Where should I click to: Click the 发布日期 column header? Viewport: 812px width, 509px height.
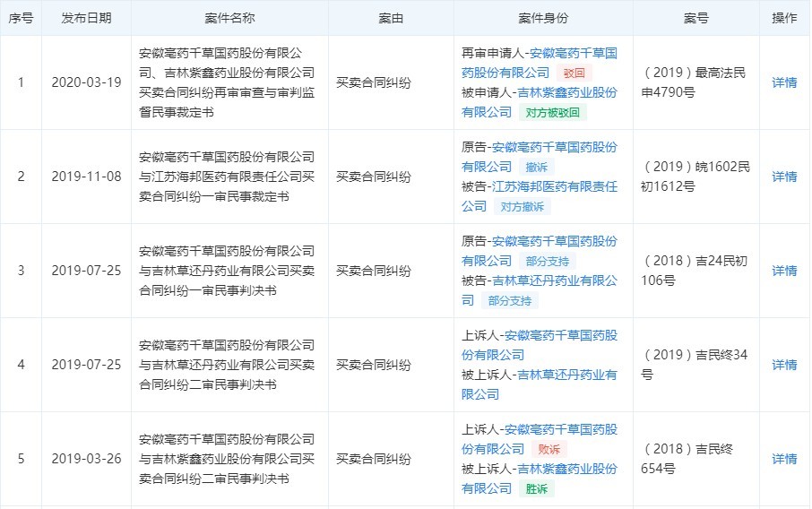tap(87, 18)
